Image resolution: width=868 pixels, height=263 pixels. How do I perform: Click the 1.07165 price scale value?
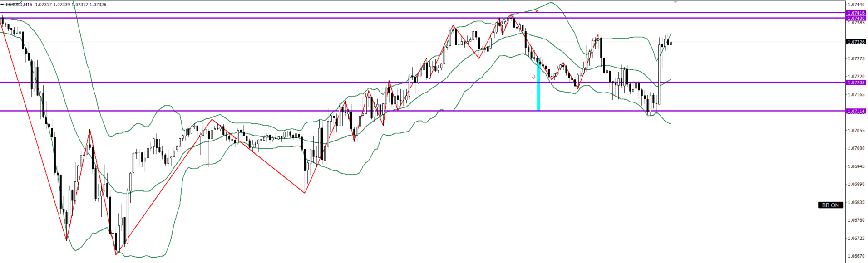856,94
